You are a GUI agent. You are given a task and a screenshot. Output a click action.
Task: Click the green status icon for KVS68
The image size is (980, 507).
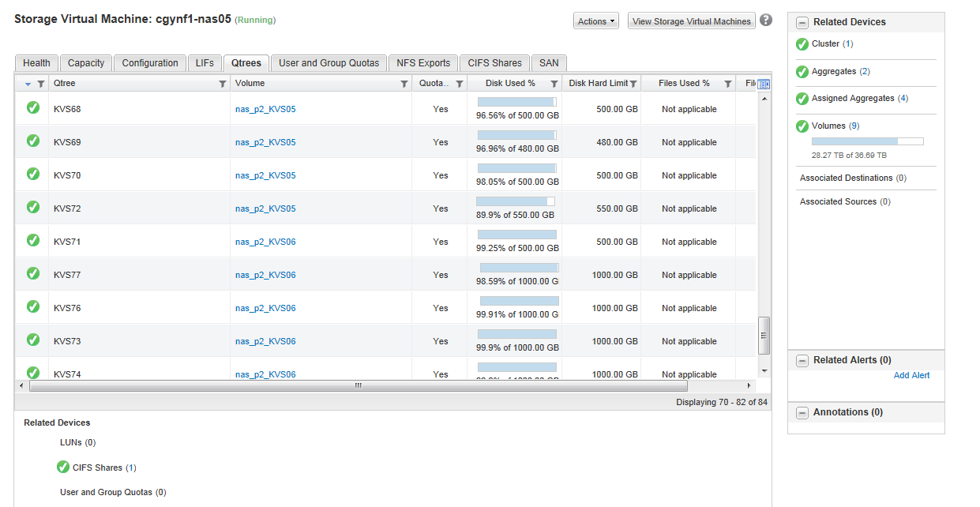33,108
